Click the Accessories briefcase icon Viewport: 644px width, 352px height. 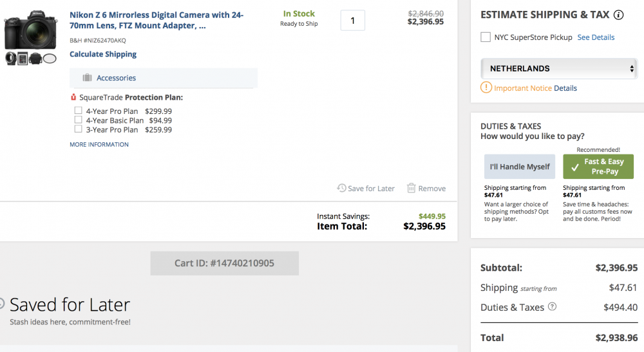87,77
